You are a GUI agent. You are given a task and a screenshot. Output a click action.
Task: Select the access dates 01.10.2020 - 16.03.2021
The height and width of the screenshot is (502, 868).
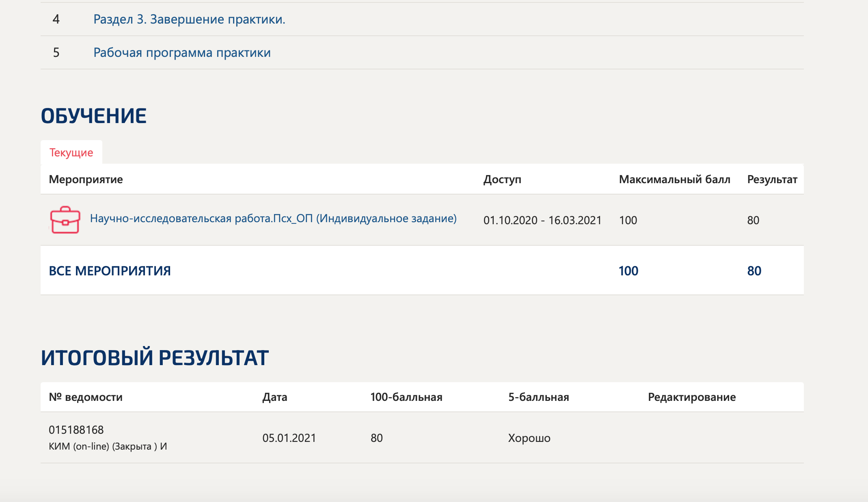click(x=542, y=220)
